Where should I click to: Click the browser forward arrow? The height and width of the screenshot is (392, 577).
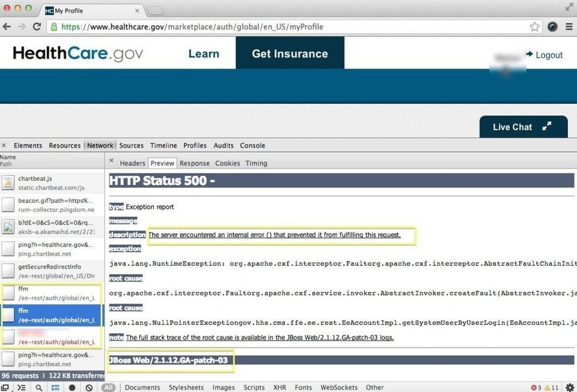click(22, 26)
